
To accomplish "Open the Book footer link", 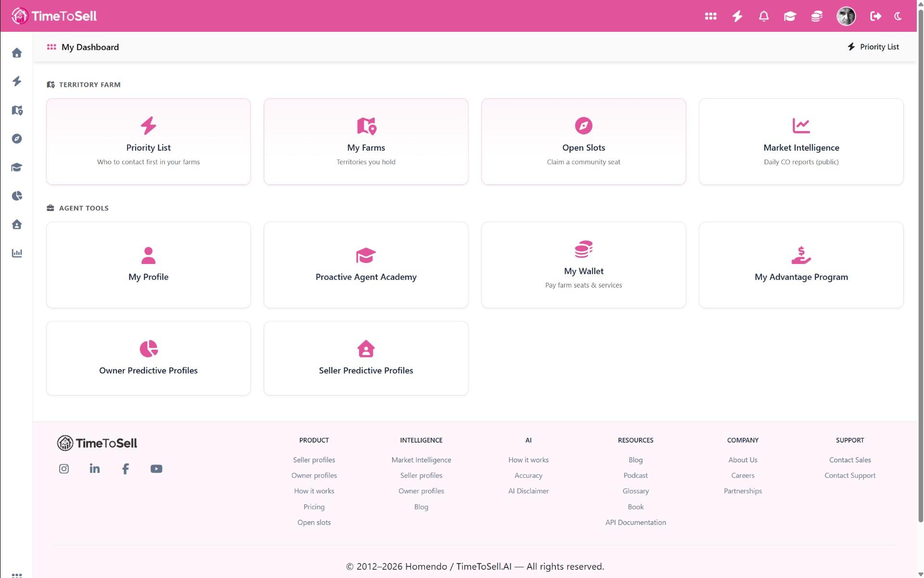I will coord(635,507).
